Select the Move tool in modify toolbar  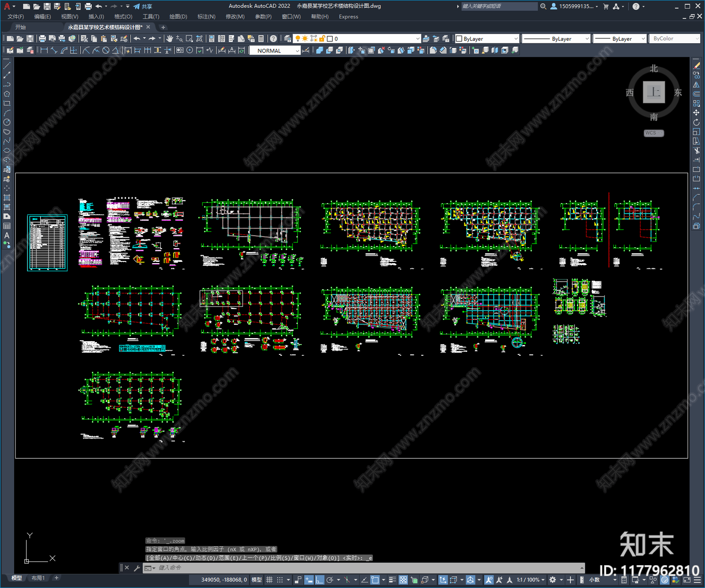696,113
